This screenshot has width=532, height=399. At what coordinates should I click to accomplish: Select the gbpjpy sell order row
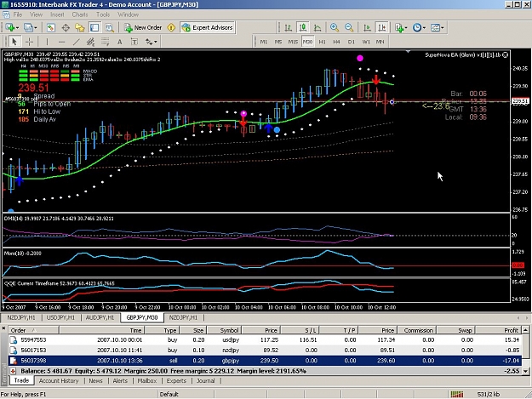tap(265, 361)
